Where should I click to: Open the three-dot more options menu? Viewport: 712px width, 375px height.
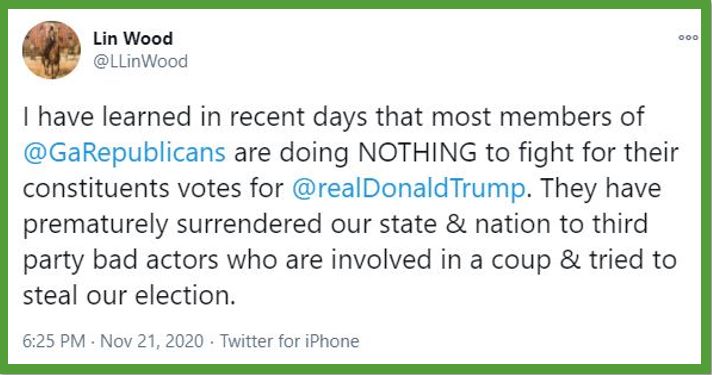pos(688,38)
